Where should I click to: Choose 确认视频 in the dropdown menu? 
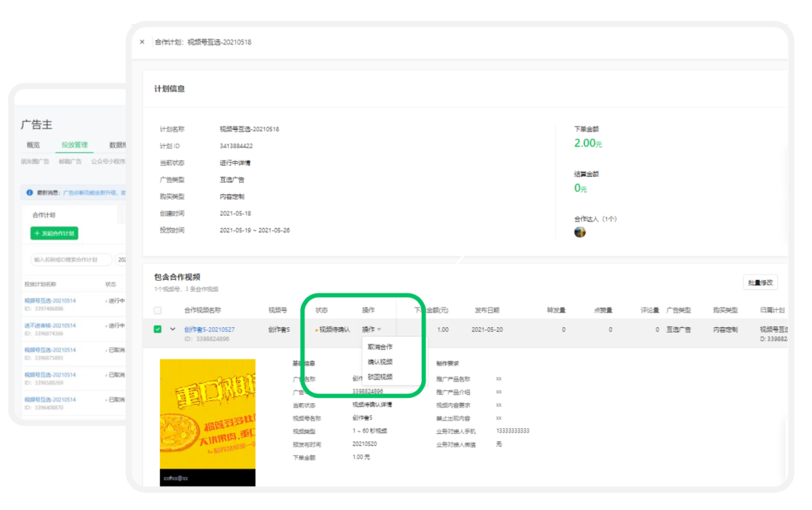380,362
